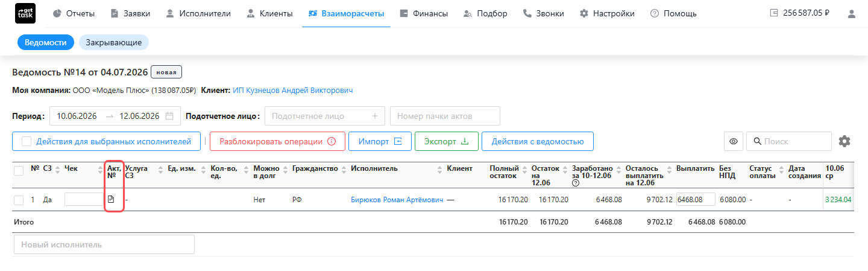The height and width of the screenshot is (271, 868).
Task: Click the gear table settings icon
Action: point(844,141)
